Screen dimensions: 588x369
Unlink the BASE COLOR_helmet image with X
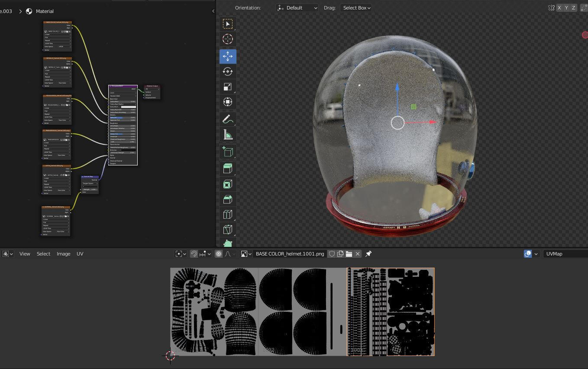coord(358,254)
